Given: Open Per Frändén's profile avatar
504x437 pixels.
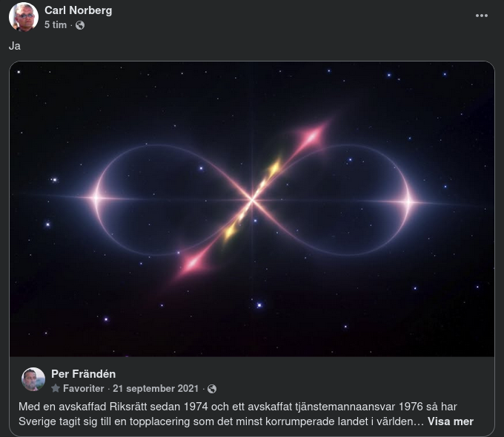Looking at the screenshot, I should click(x=33, y=379).
